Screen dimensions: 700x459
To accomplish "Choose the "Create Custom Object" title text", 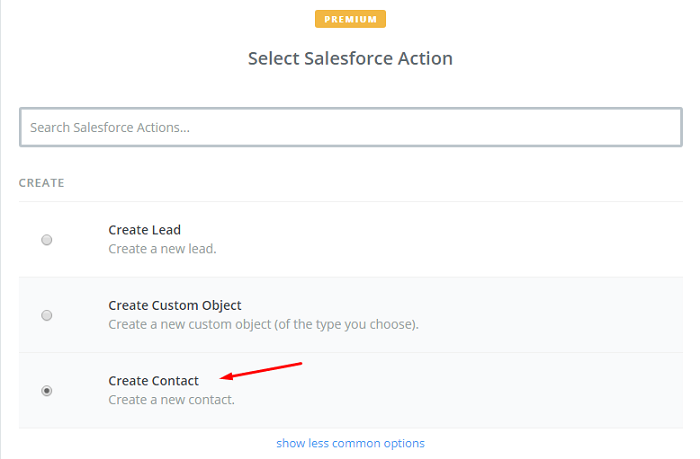I will tap(175, 305).
